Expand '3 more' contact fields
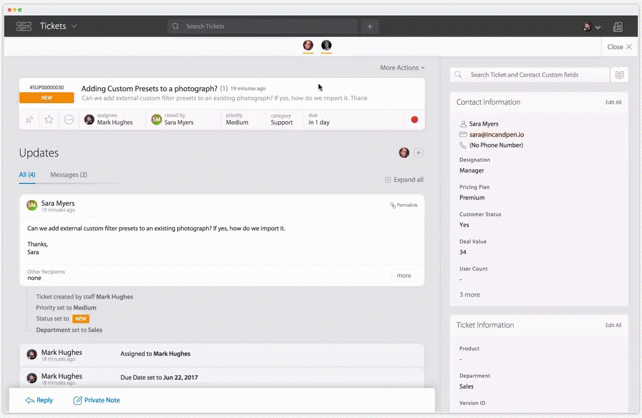This screenshot has width=642, height=418. 469,295
